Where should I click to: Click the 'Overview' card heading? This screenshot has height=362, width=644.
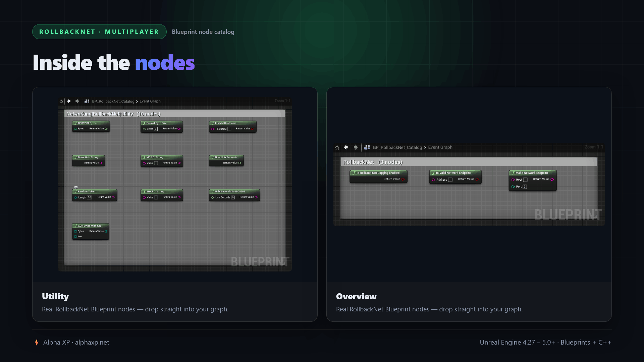(x=356, y=296)
